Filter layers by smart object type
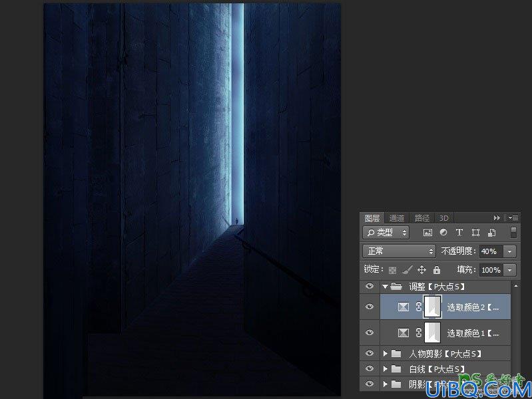 coord(491,233)
